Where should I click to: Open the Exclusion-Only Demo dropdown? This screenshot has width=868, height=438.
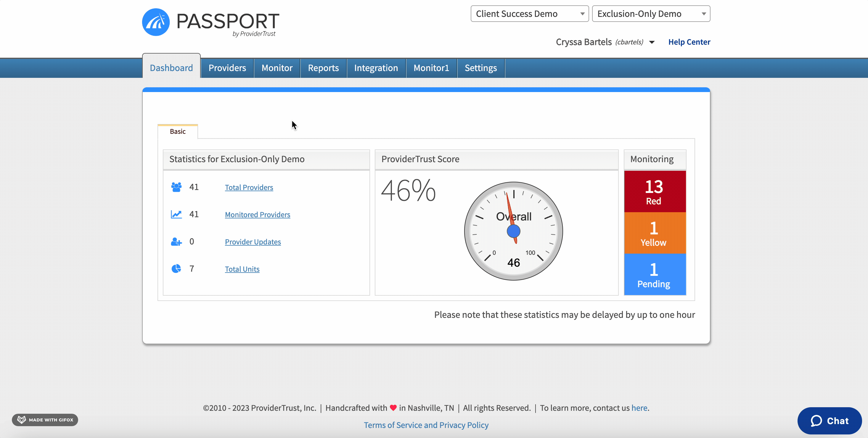tap(651, 14)
